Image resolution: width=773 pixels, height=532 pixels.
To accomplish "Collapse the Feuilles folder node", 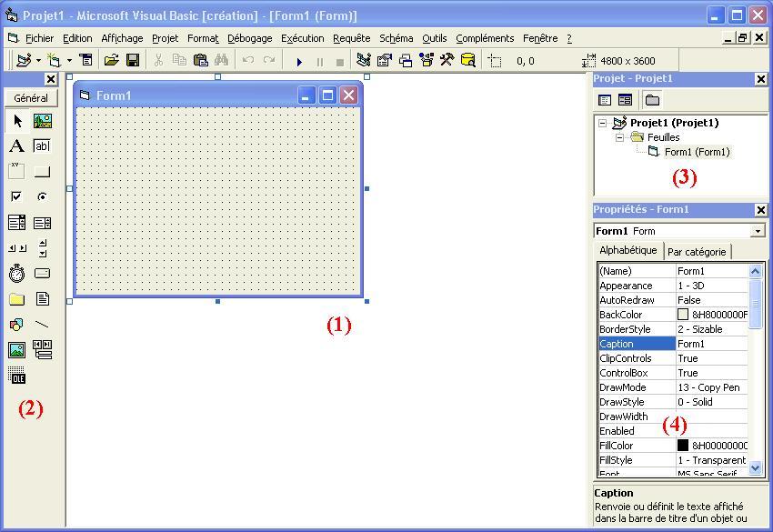I will coord(619,137).
